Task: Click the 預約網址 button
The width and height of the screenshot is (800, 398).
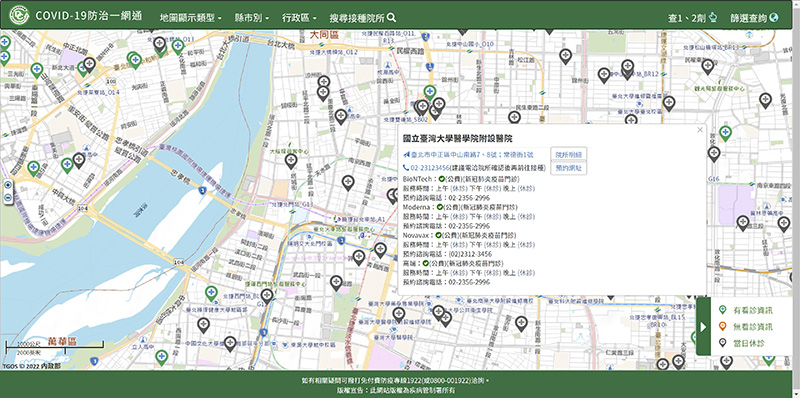Action: point(568,168)
